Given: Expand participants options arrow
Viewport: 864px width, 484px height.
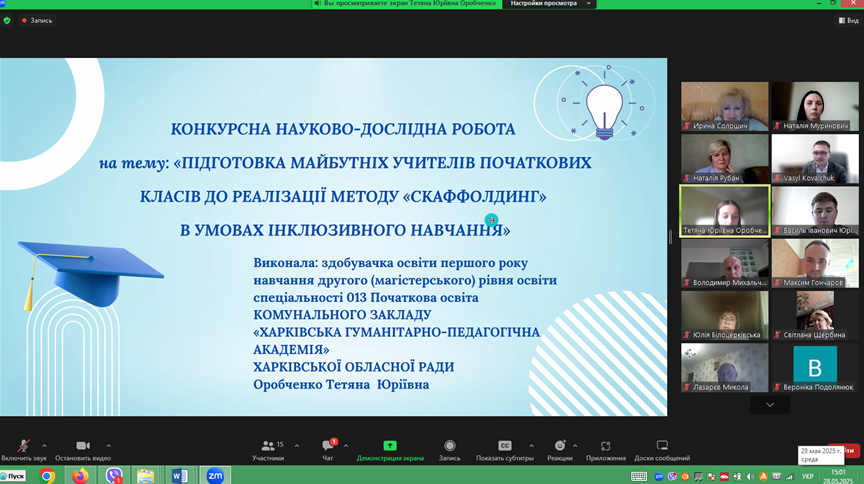Looking at the screenshot, I should click(x=297, y=445).
